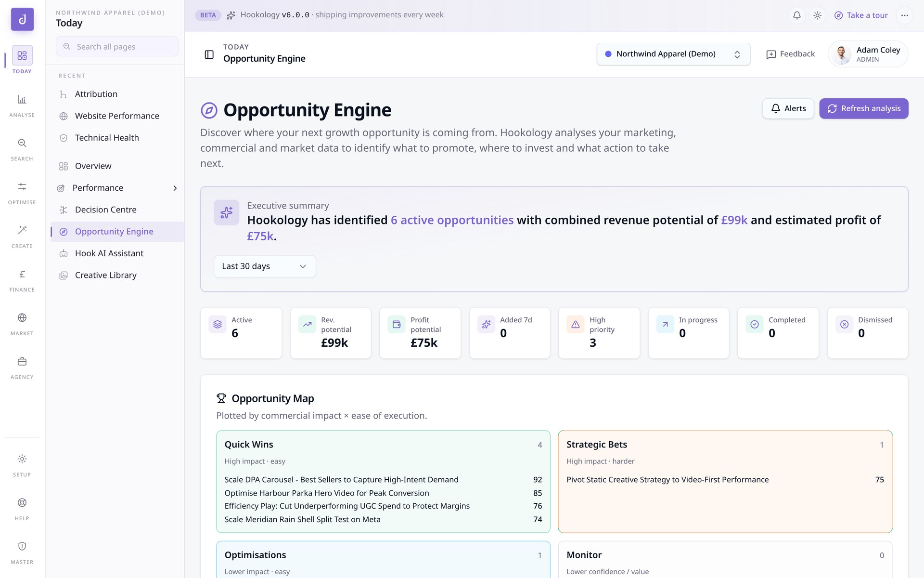This screenshot has width=924, height=578.
Task: Click the 6 active opportunities link
Action: 452,220
